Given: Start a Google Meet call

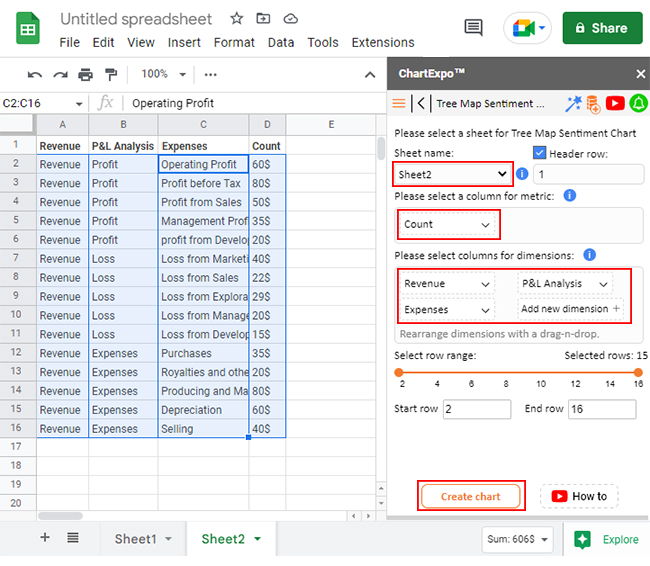Looking at the screenshot, I should point(523,28).
